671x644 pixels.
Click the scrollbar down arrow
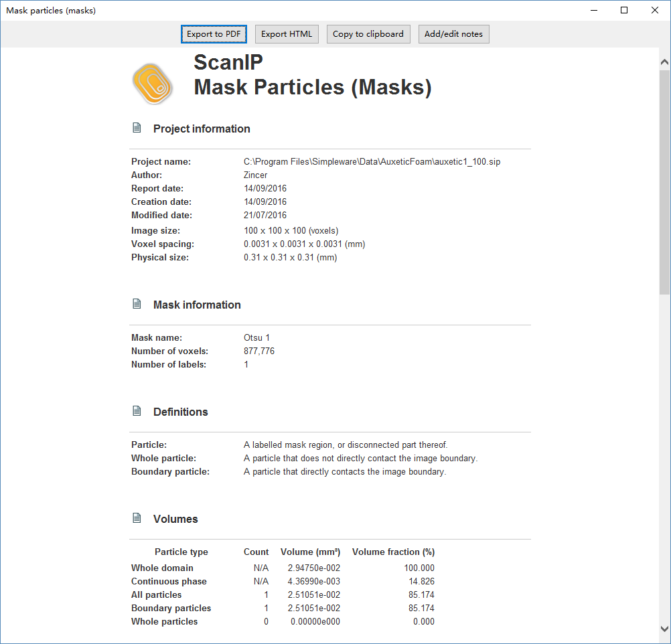point(664,629)
